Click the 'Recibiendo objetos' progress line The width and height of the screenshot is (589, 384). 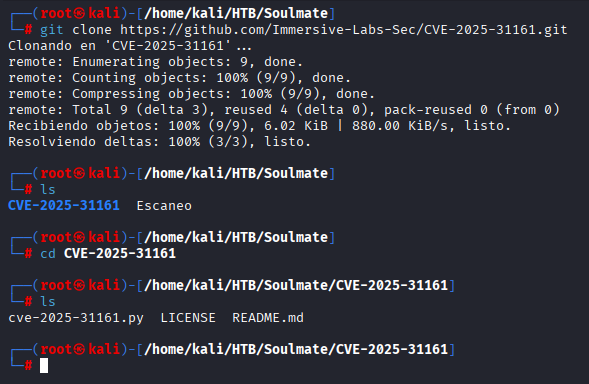tap(260, 125)
